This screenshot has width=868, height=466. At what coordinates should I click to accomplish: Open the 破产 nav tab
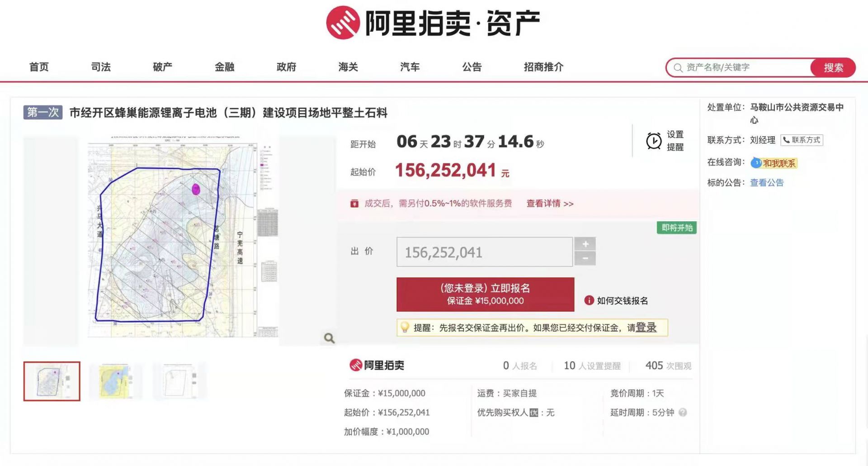coord(163,67)
